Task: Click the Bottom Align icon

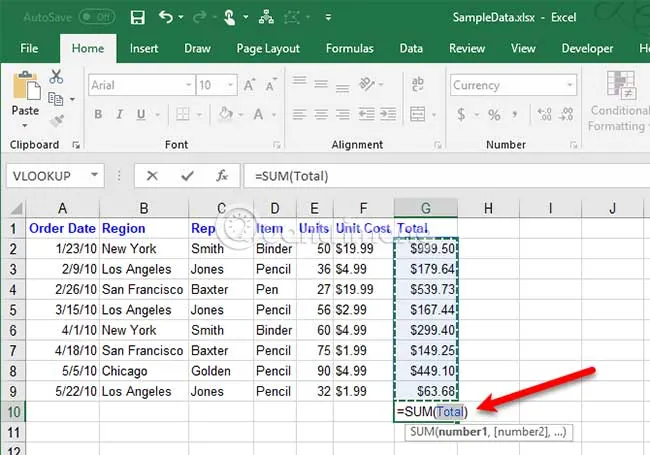Action: (342, 86)
